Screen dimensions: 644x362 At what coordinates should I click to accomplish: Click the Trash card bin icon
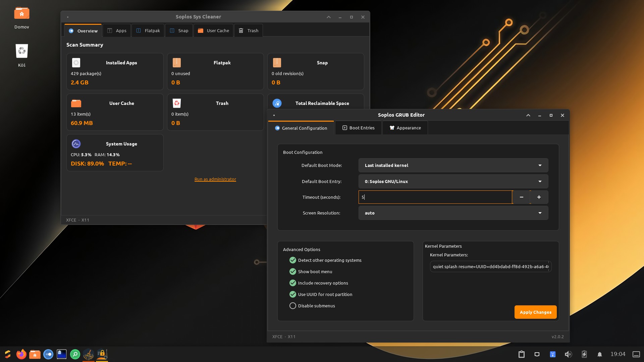click(177, 103)
